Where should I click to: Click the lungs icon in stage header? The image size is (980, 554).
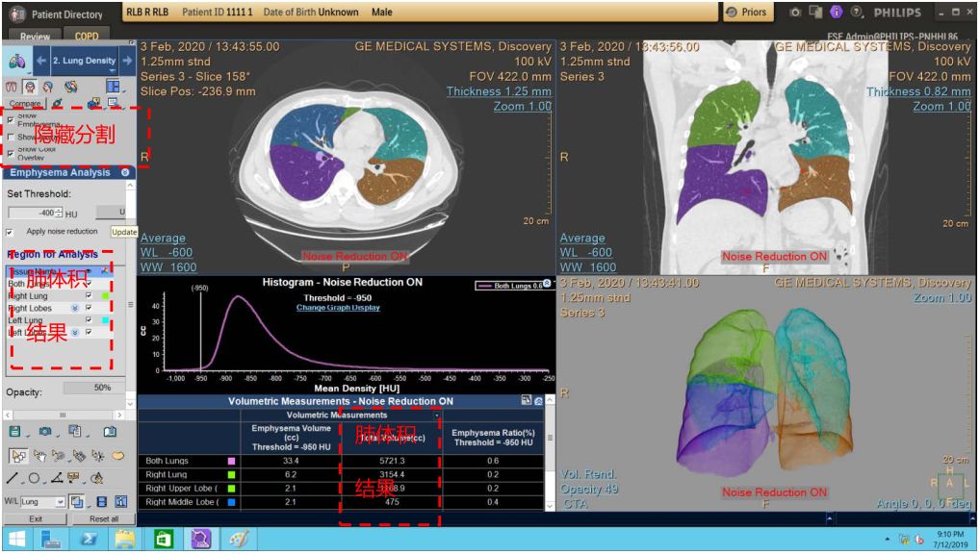pyautogui.click(x=16, y=61)
